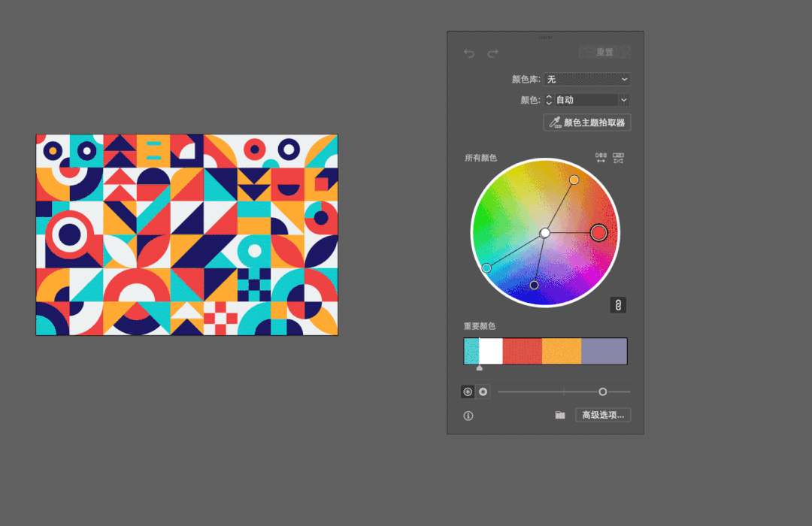Open the info icon at panel bottom
Image resolution: width=812 pixels, height=526 pixels.
(468, 416)
